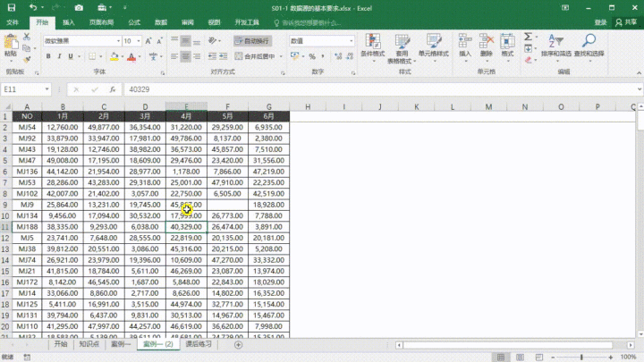Click Merge and Center (合并后居中) button
Image resolution: width=644 pixels, height=362 pixels.
(x=255, y=56)
